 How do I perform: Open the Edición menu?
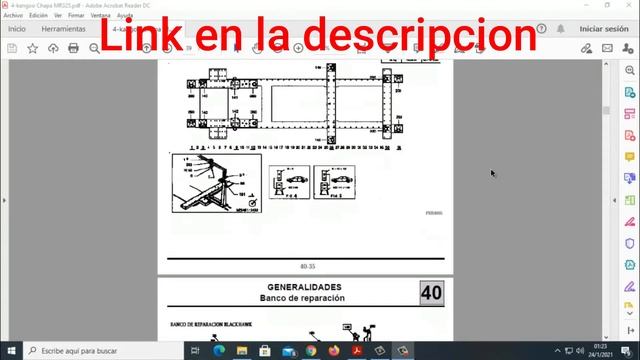[38, 15]
